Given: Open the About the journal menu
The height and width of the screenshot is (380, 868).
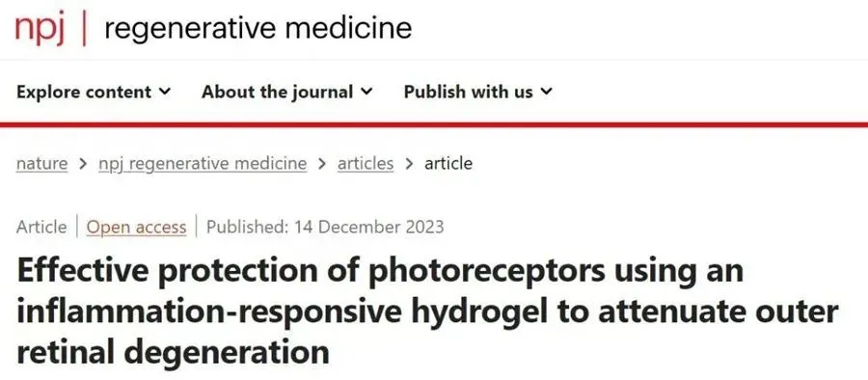Looking at the screenshot, I should point(287,92).
